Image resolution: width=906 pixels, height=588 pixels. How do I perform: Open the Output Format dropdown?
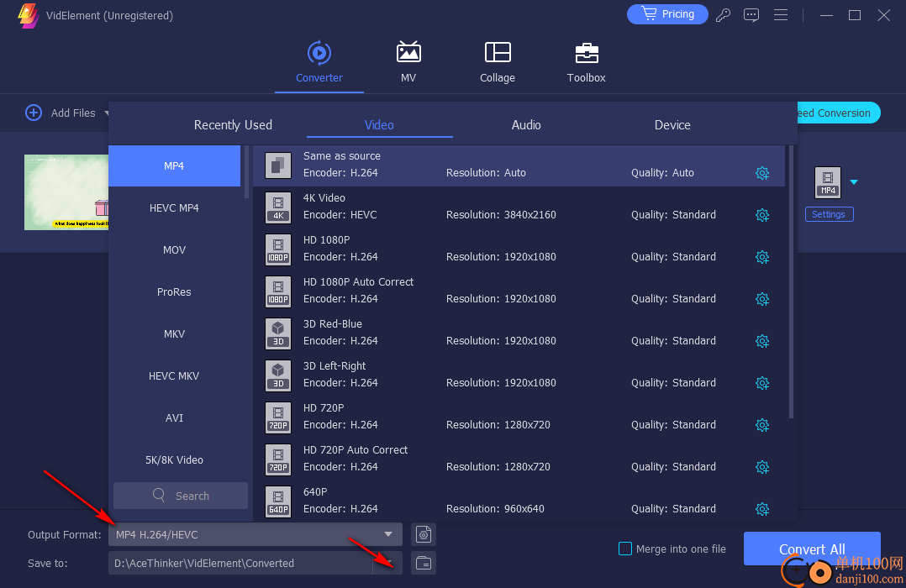point(255,534)
